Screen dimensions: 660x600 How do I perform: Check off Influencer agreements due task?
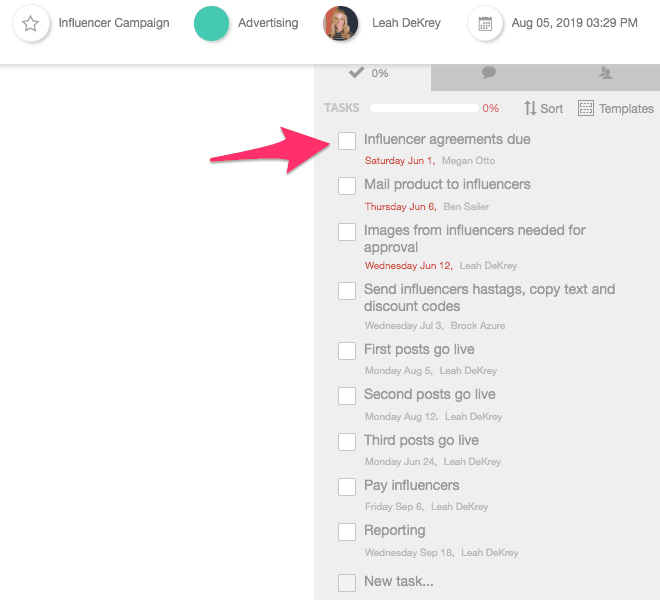pos(347,141)
